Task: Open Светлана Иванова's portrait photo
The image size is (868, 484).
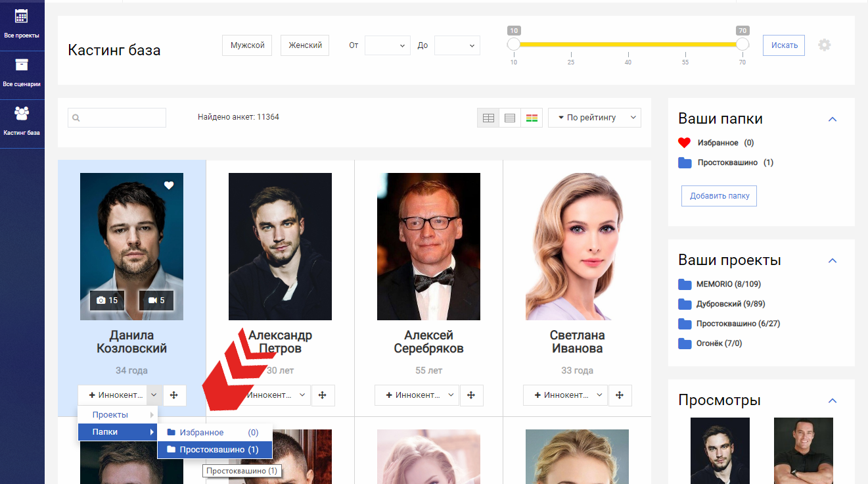Action: [x=577, y=247]
